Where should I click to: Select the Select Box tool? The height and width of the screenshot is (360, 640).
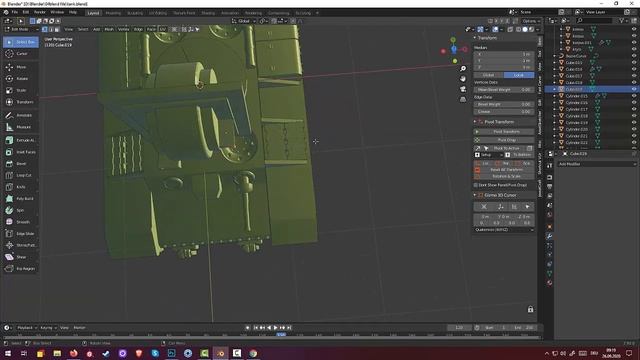(x=21, y=42)
